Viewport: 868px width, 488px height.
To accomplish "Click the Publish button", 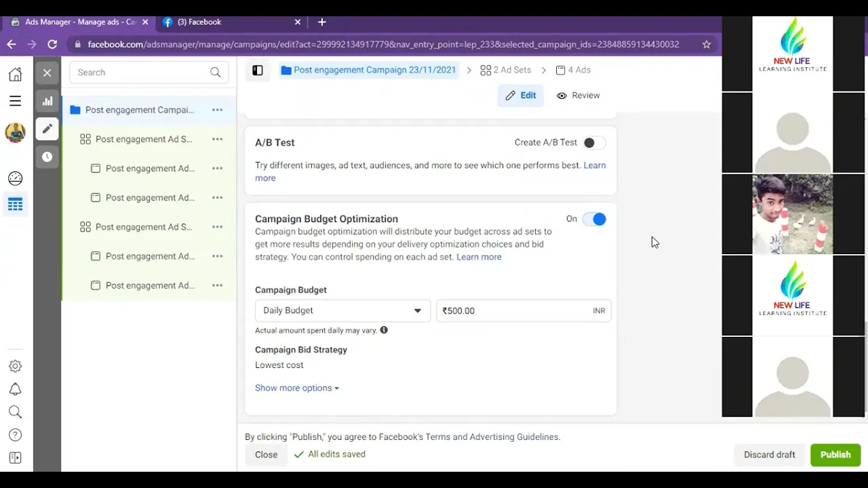I will [835, 455].
